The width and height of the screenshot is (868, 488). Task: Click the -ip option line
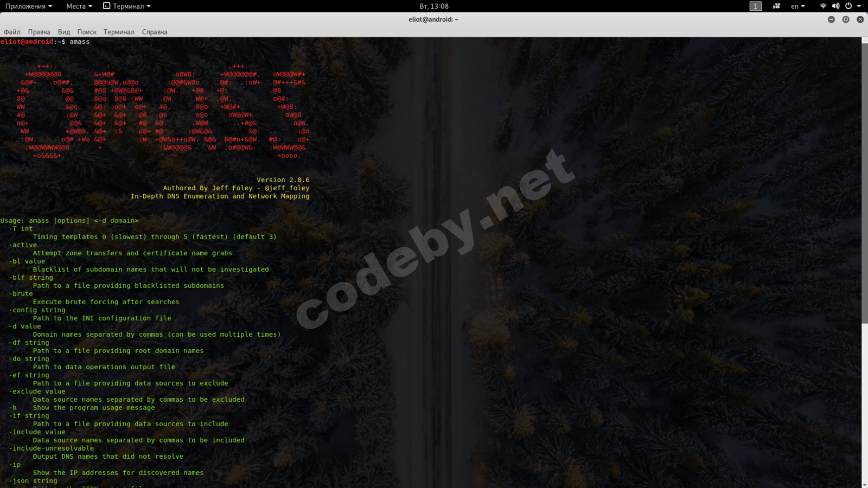pos(15,465)
